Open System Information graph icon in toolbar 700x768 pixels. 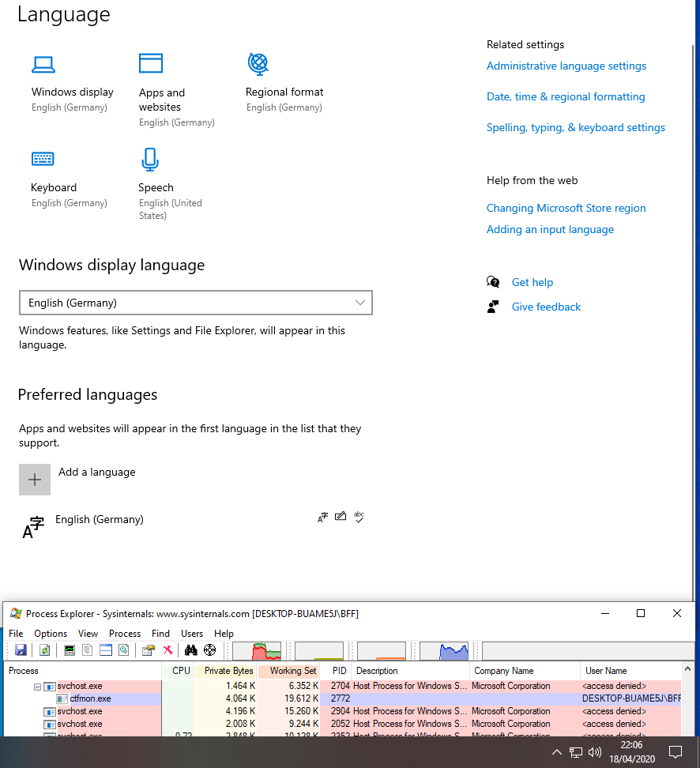70,650
